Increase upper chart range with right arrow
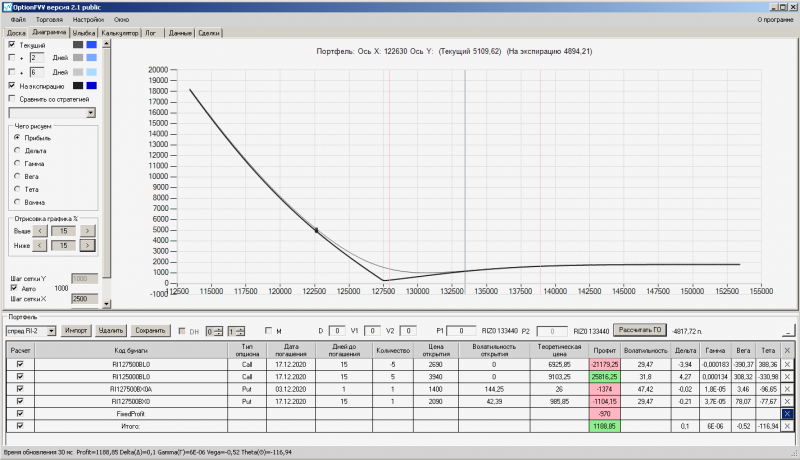The width and height of the screenshot is (800, 460). pos(88,231)
